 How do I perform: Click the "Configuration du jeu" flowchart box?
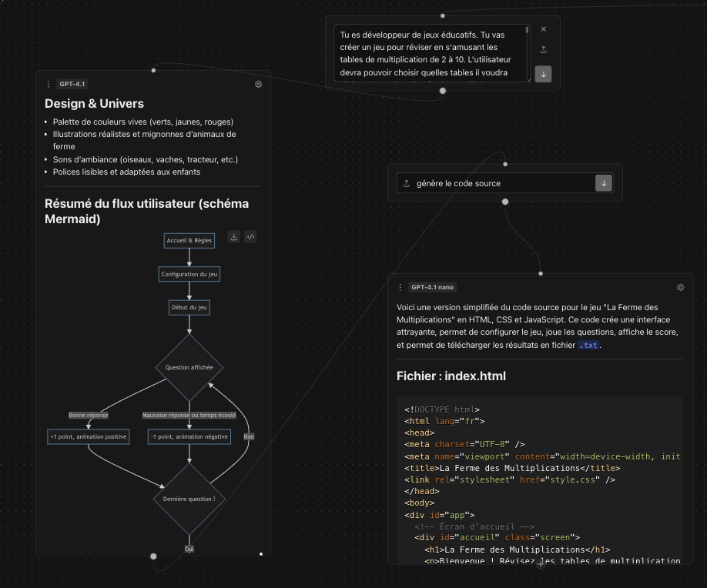coord(189,274)
